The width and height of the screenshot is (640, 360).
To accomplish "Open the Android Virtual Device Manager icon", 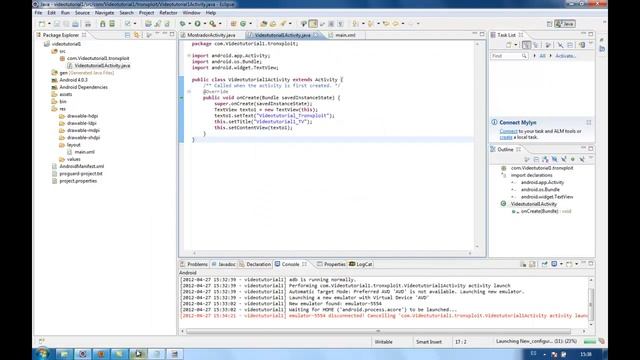I will 112,24.
